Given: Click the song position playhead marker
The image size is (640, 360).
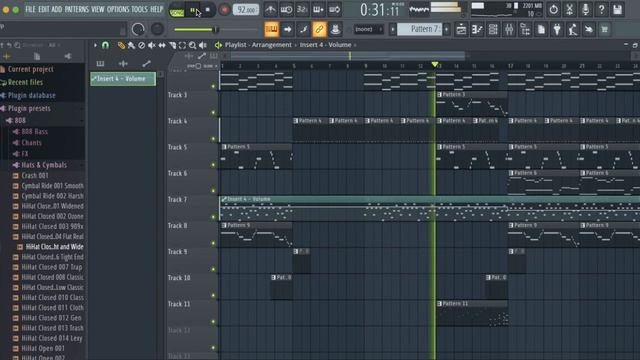Looking at the screenshot, I should (x=435, y=64).
